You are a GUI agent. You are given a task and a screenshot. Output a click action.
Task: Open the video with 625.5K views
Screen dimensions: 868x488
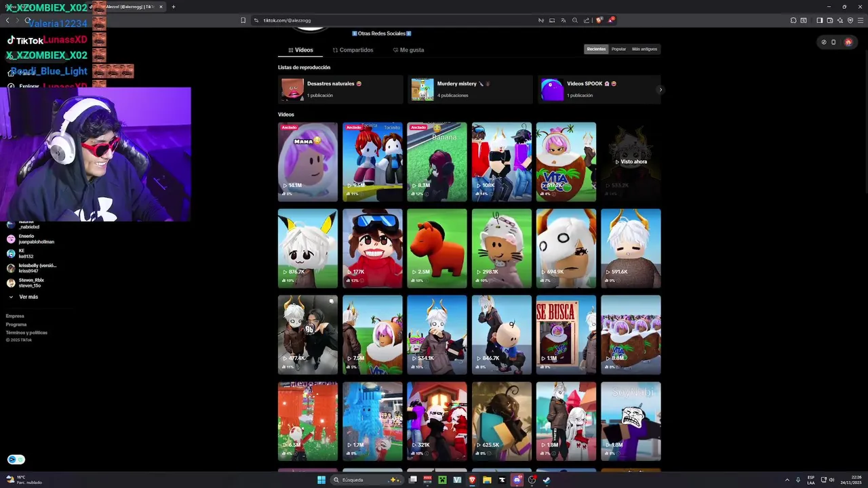click(502, 422)
